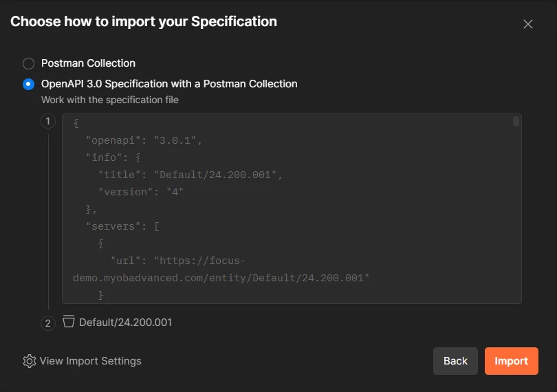Click the collection icon beside Default/24.200.001
This screenshot has width=557, height=392.
coord(68,322)
